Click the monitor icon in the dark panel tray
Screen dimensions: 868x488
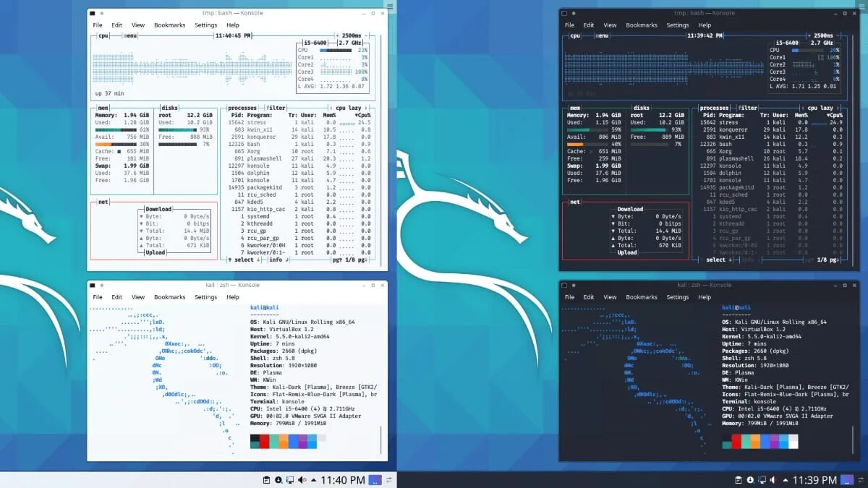click(x=762, y=480)
